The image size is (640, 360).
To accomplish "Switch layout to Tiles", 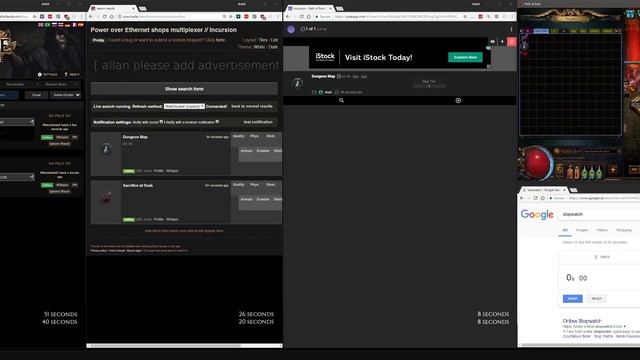I will (263, 40).
